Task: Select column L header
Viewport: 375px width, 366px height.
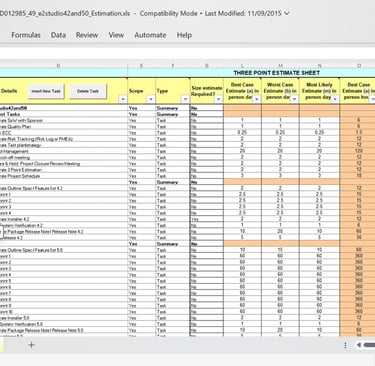Action: tap(242, 66)
